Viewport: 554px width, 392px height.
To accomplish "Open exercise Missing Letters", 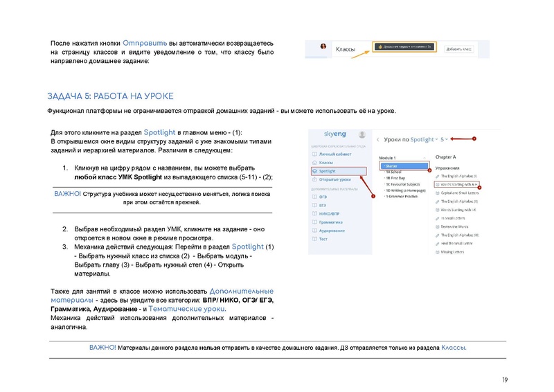I will [453, 252].
